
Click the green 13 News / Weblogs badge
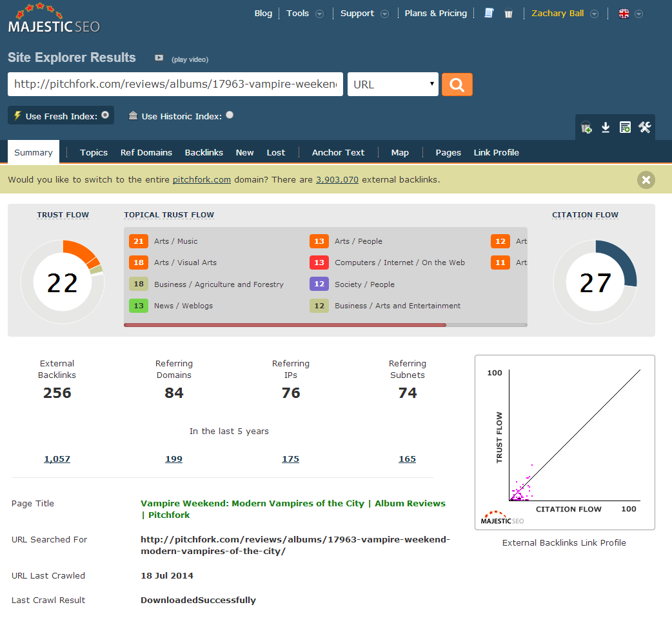[x=139, y=306]
